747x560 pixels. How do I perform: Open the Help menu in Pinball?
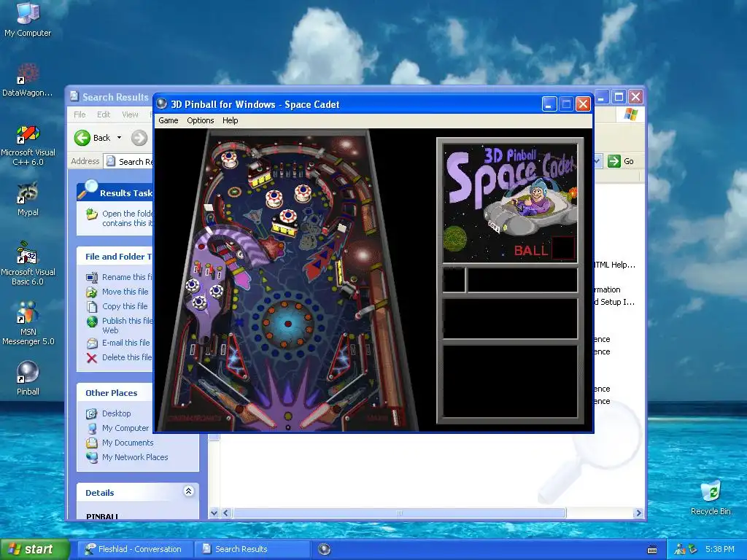pos(230,120)
